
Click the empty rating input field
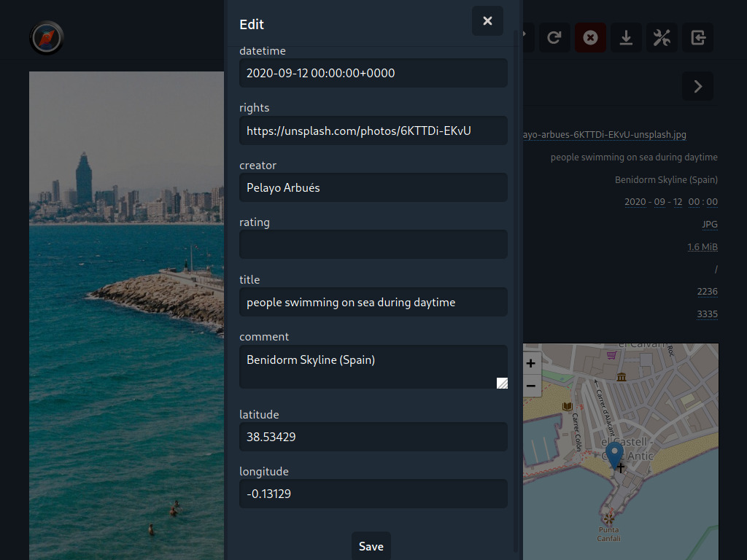[x=373, y=245]
